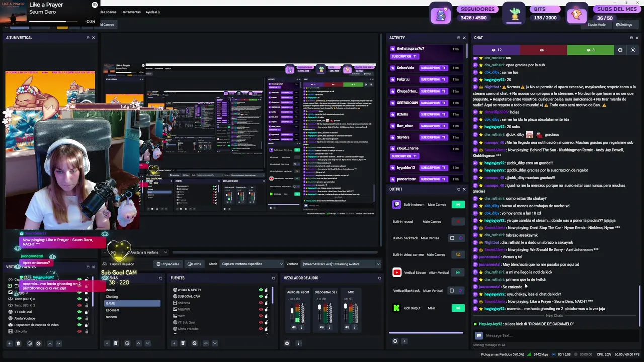Toggle Vertical Stream YouTube output
644x362 pixels.
458,273
